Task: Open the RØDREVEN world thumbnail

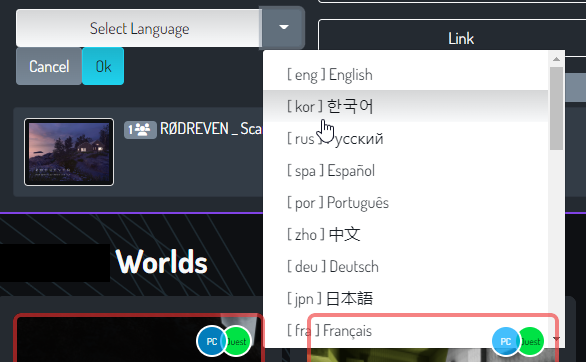Action: click(x=69, y=152)
